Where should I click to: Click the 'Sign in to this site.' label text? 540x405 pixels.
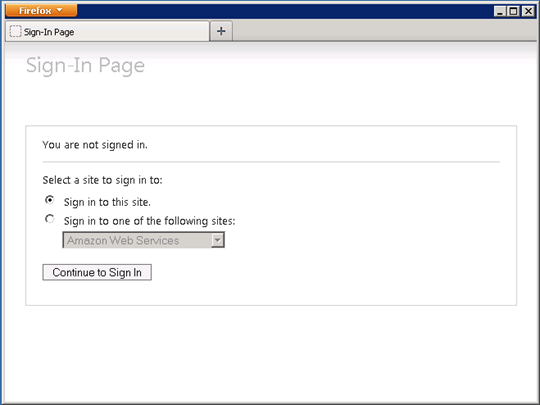(107, 202)
